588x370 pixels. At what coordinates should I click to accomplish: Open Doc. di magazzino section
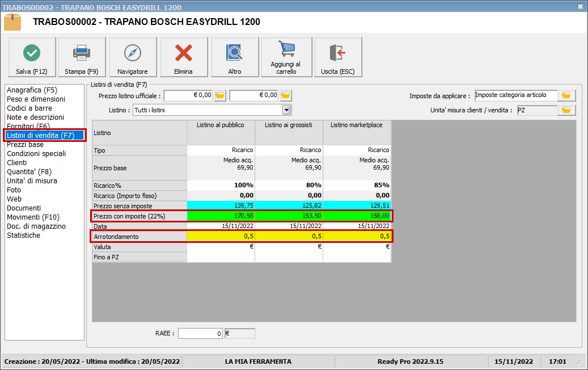tap(36, 226)
